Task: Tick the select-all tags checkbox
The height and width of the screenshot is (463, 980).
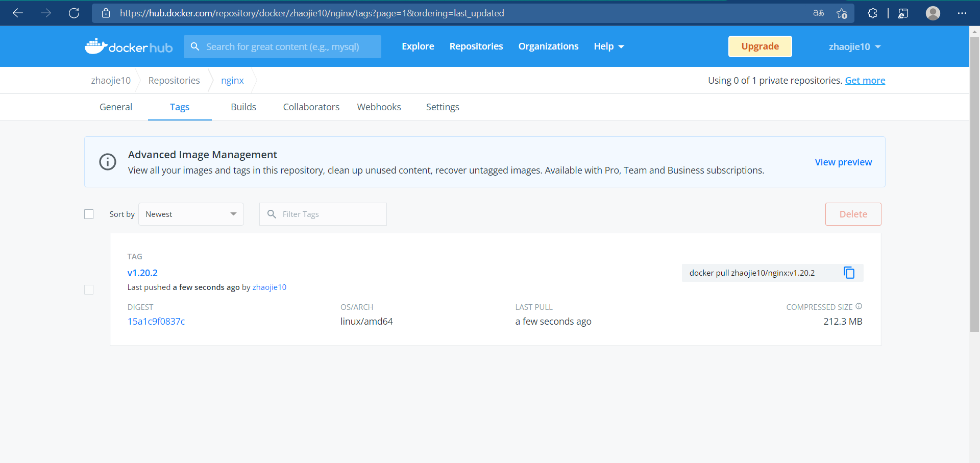Action: tap(89, 214)
